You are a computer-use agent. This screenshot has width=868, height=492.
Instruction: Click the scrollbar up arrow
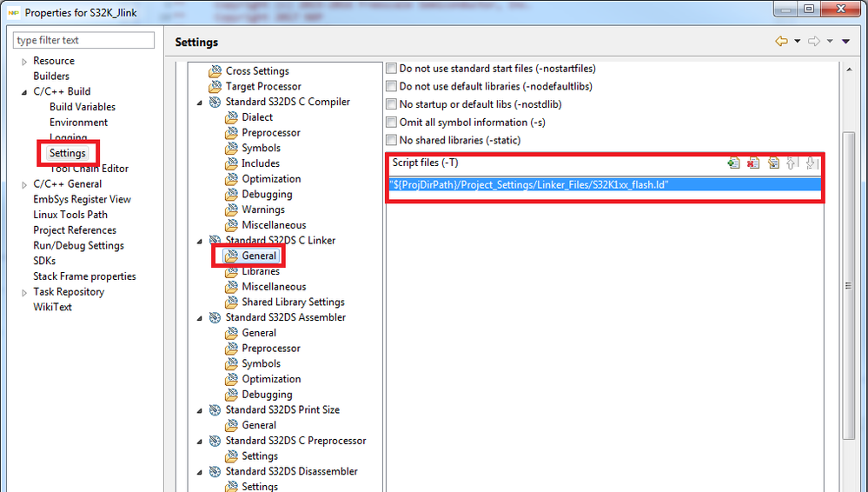tap(849, 70)
